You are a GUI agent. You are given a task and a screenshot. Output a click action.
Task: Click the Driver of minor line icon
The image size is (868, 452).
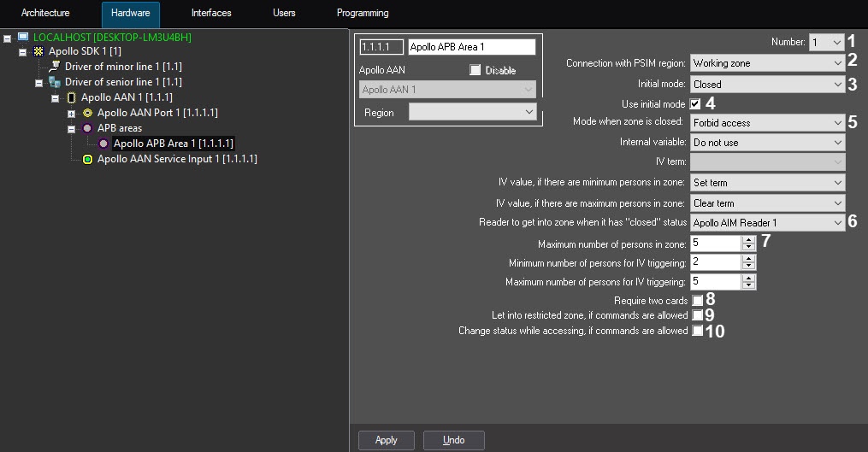click(54, 67)
